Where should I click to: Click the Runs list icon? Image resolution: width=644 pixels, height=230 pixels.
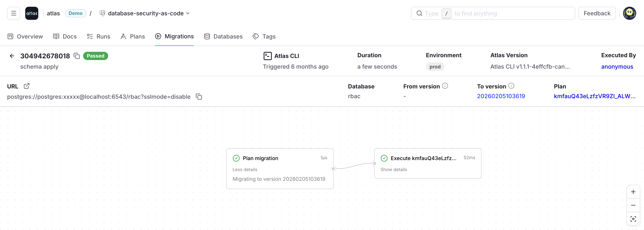(90, 36)
